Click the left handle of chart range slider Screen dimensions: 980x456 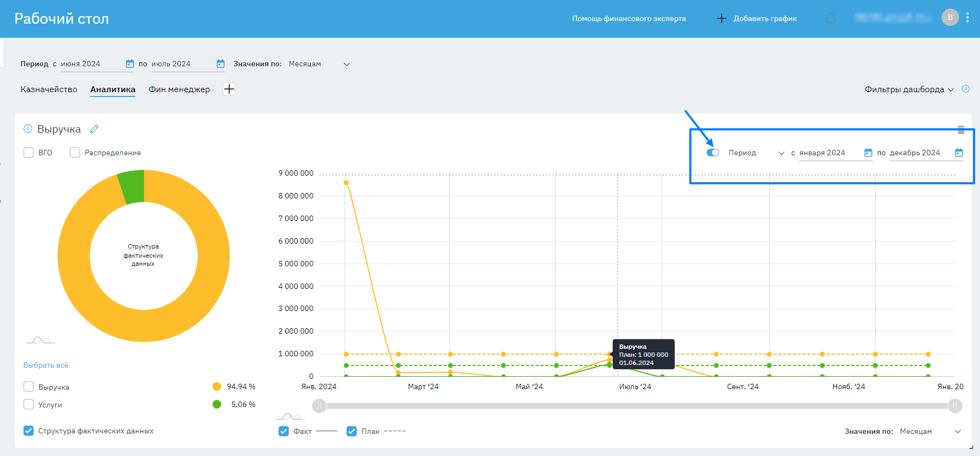pos(319,406)
